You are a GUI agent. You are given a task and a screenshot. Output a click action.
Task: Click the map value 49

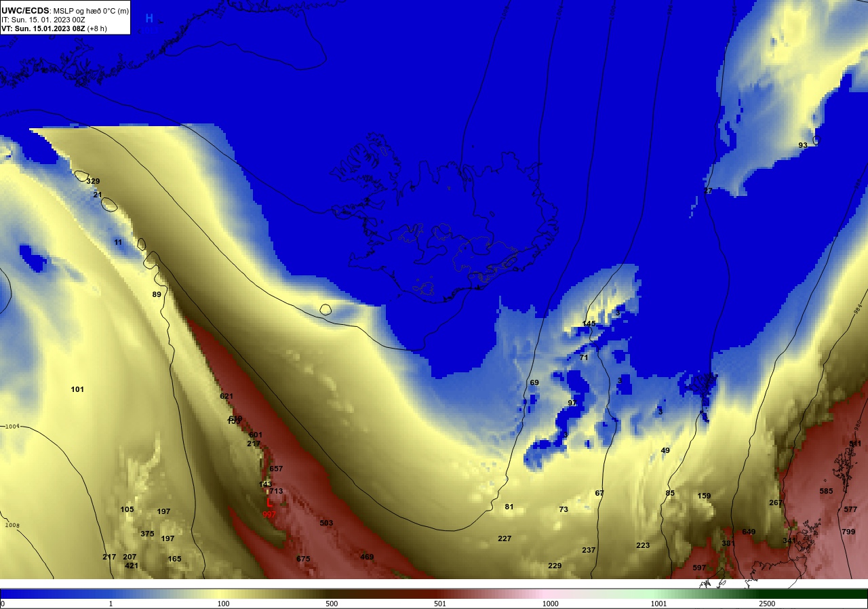coord(665,450)
